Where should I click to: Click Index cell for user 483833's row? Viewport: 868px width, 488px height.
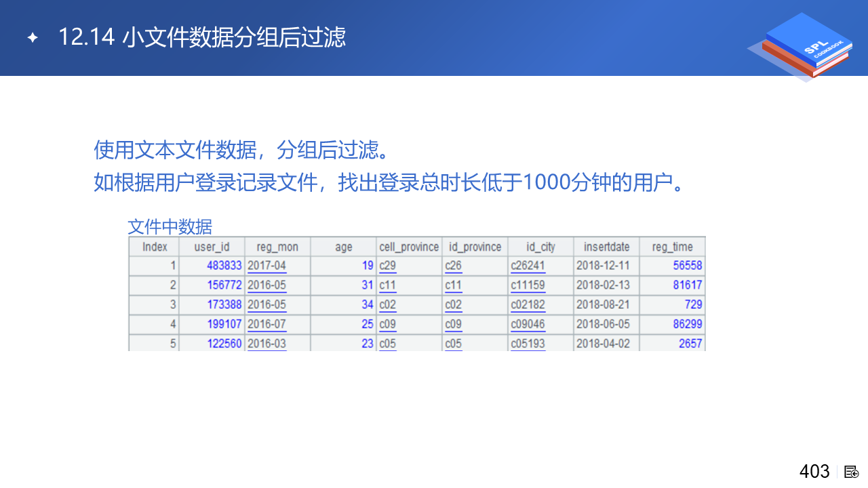154,266
